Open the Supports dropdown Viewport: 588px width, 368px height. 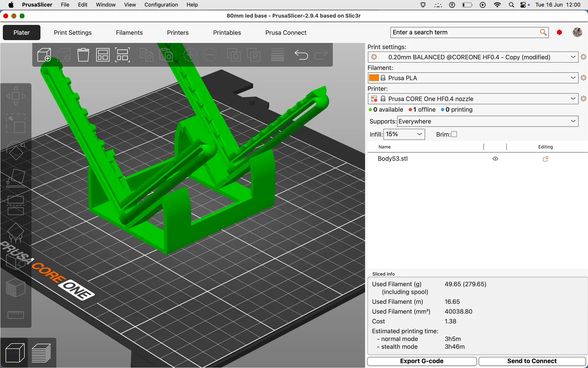488,121
